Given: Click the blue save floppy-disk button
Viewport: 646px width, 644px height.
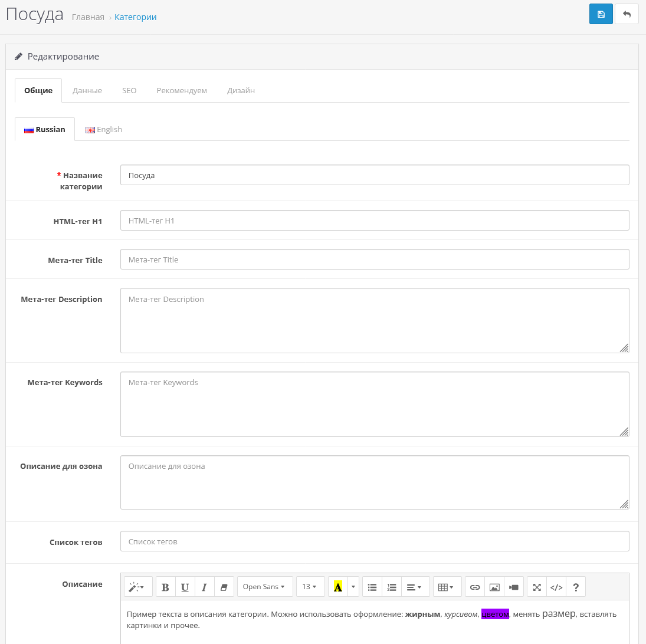Looking at the screenshot, I should pos(601,14).
